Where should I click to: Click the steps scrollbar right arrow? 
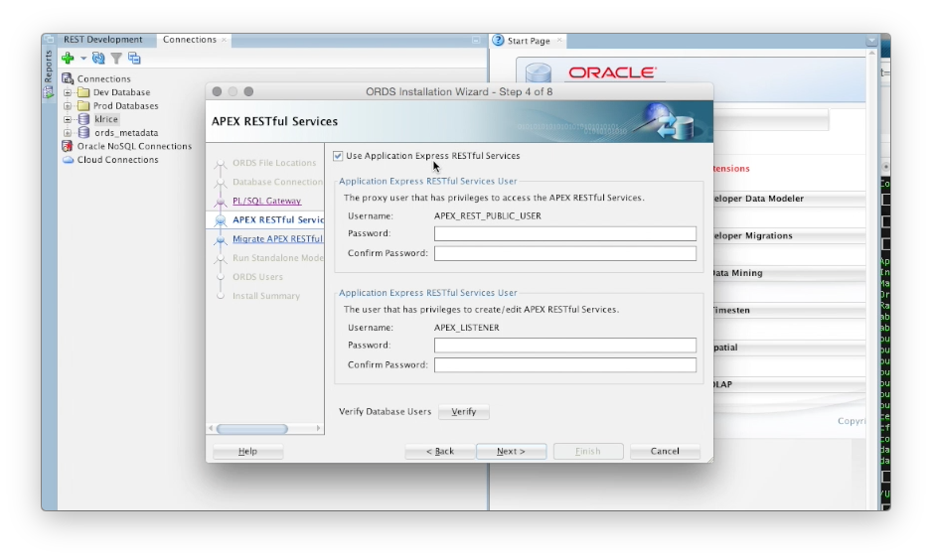click(x=319, y=428)
